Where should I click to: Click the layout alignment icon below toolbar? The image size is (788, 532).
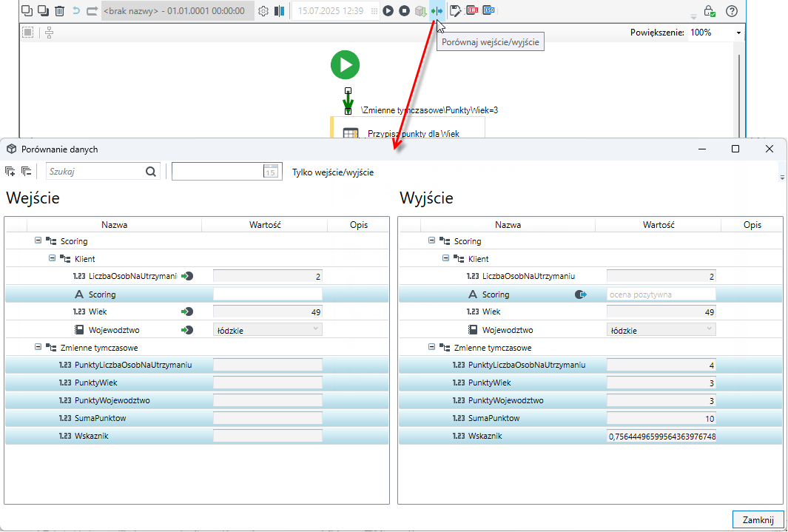pyautogui.click(x=49, y=33)
